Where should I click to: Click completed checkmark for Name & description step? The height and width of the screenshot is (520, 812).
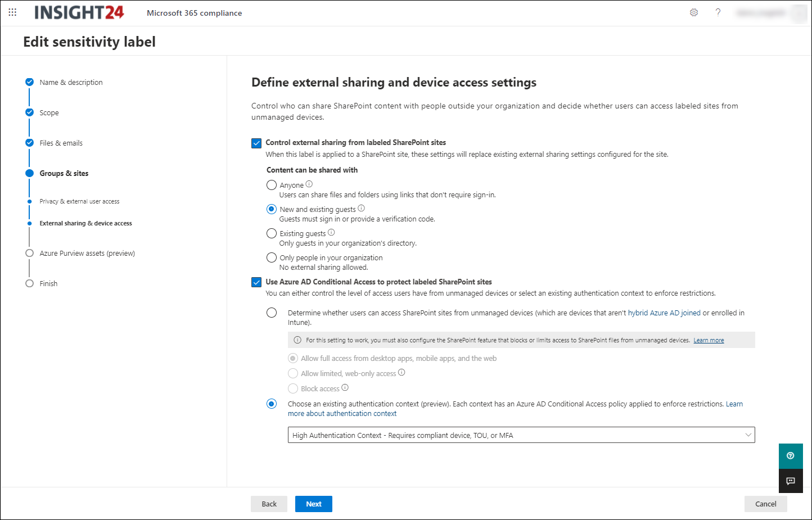(x=29, y=82)
